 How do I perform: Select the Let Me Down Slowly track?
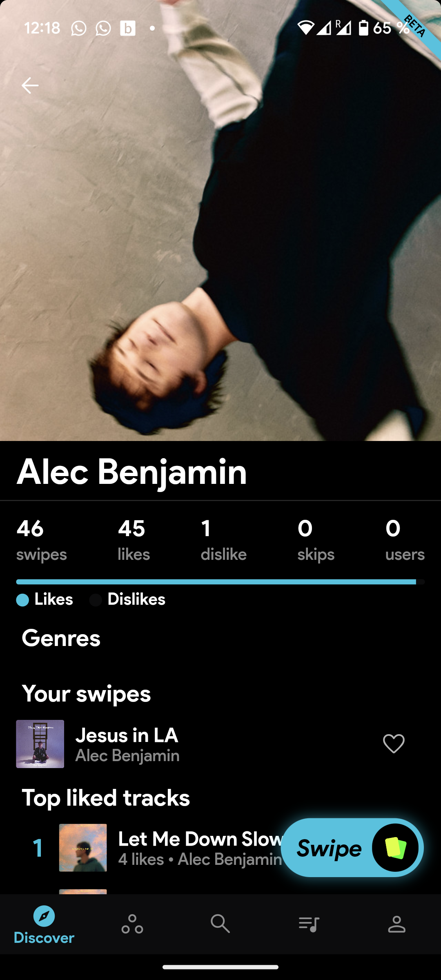[199, 848]
